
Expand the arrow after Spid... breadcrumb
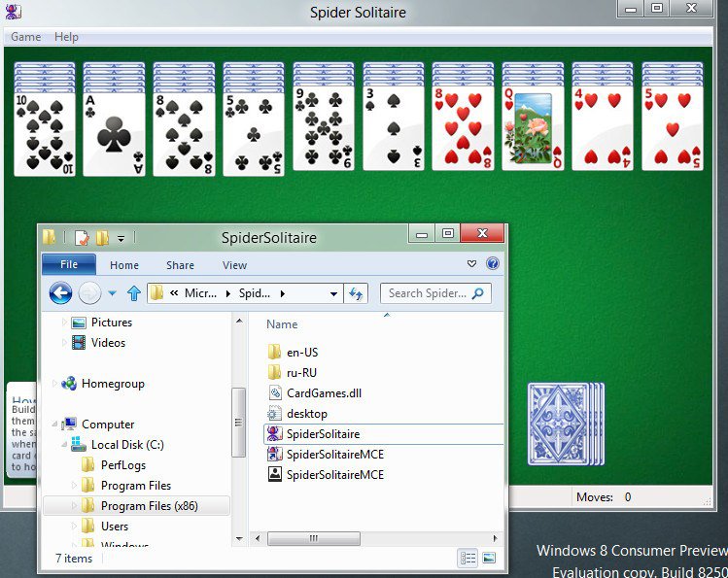pos(282,293)
